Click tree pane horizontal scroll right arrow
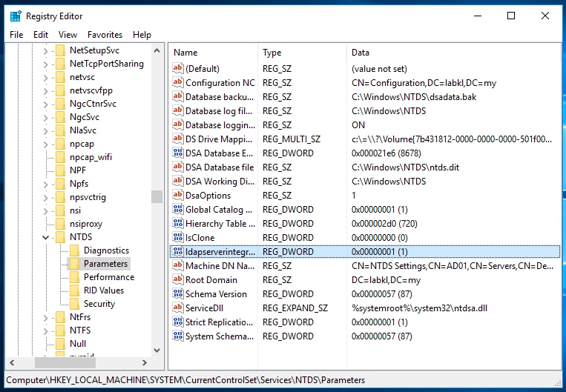Viewport: 566px width, 392px height. (x=145, y=362)
